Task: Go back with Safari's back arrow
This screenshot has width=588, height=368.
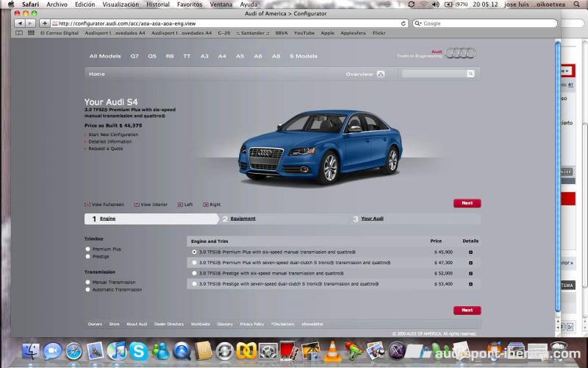Action: 20,24
